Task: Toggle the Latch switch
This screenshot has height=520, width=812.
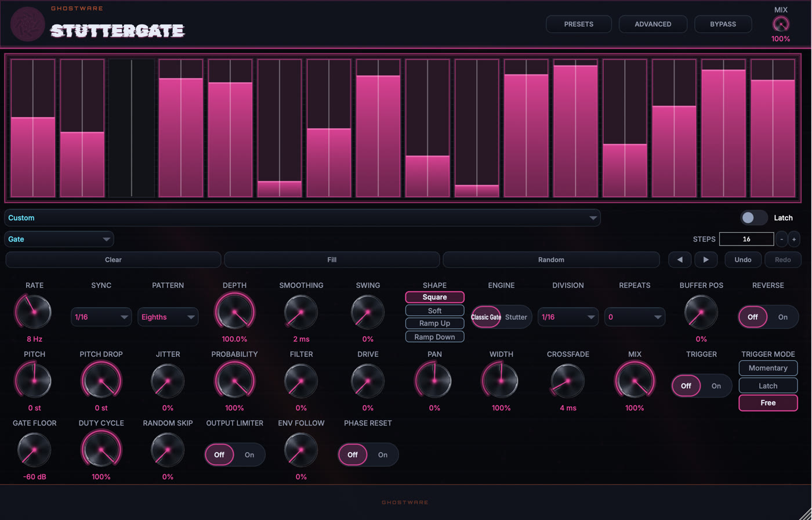Action: pos(754,218)
